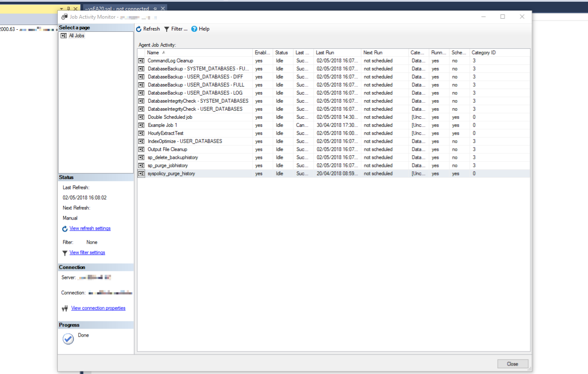Click the CommandLog Cleanup job icon

(x=142, y=61)
